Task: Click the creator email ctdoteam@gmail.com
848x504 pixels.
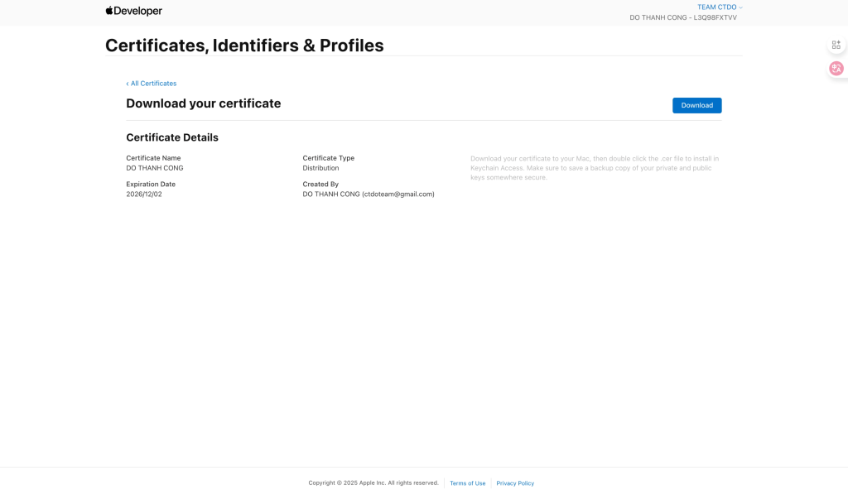Action: [398, 194]
